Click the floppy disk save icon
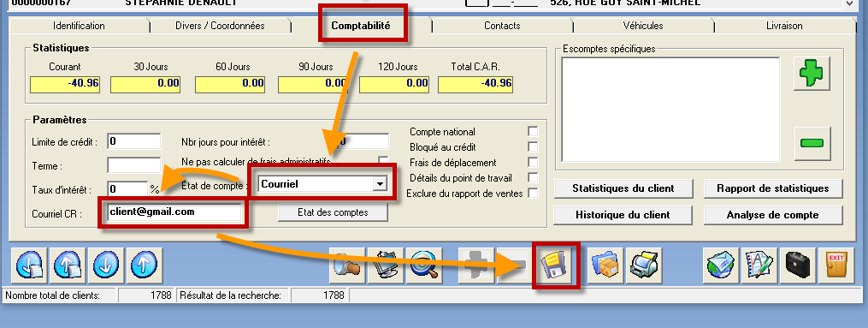Screen dimensions: 868x328 [556, 265]
